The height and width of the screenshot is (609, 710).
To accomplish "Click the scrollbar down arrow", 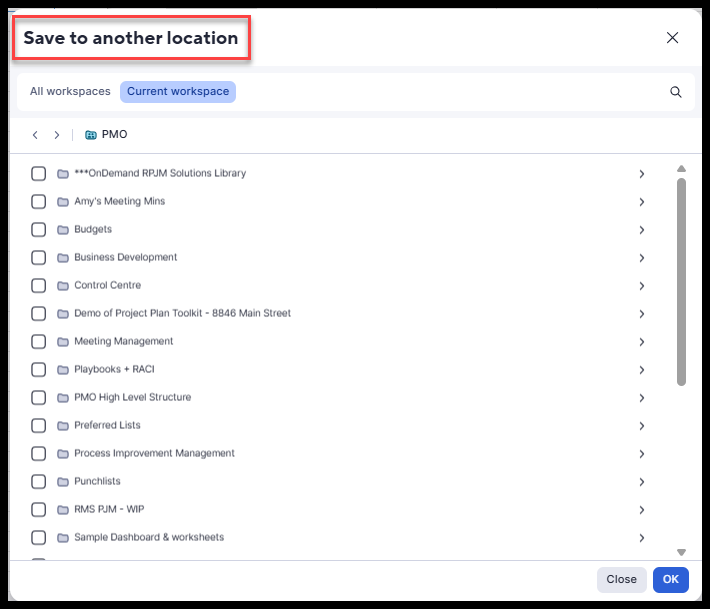I will [681, 552].
